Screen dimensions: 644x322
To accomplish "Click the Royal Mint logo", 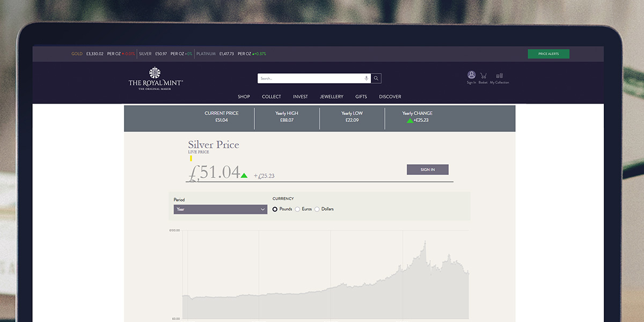I will coord(156,78).
